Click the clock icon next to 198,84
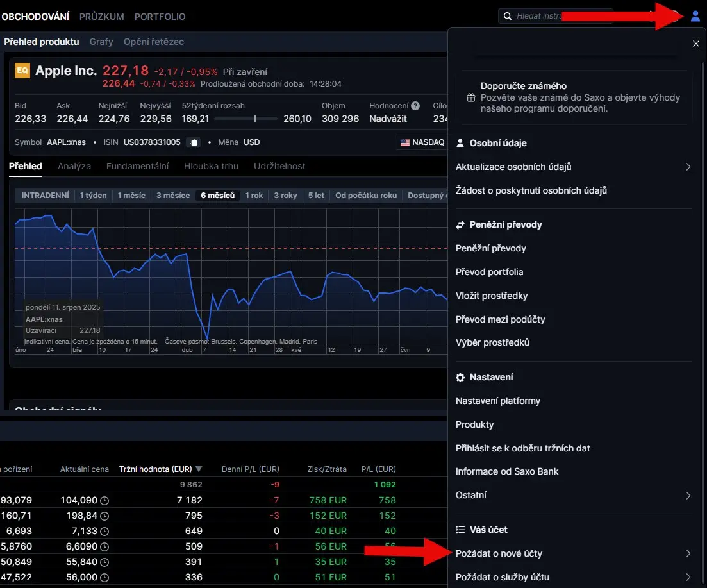The image size is (707, 588). (x=104, y=516)
